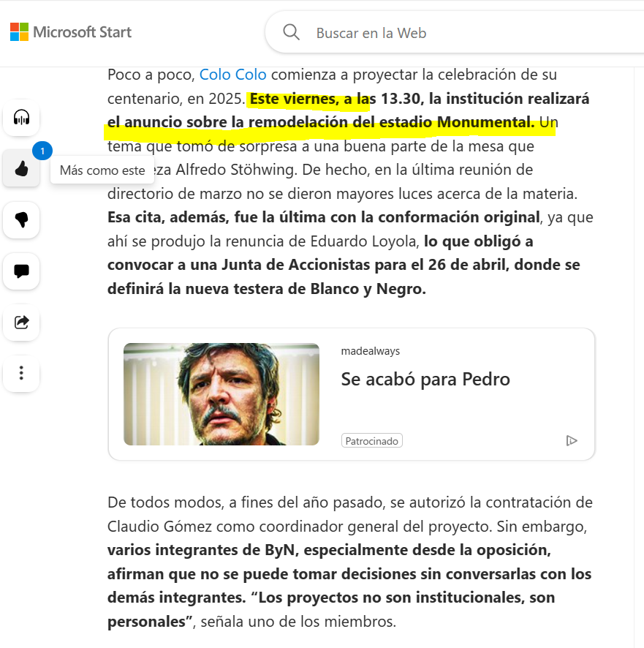Click the like count badge showing 1

42,151
